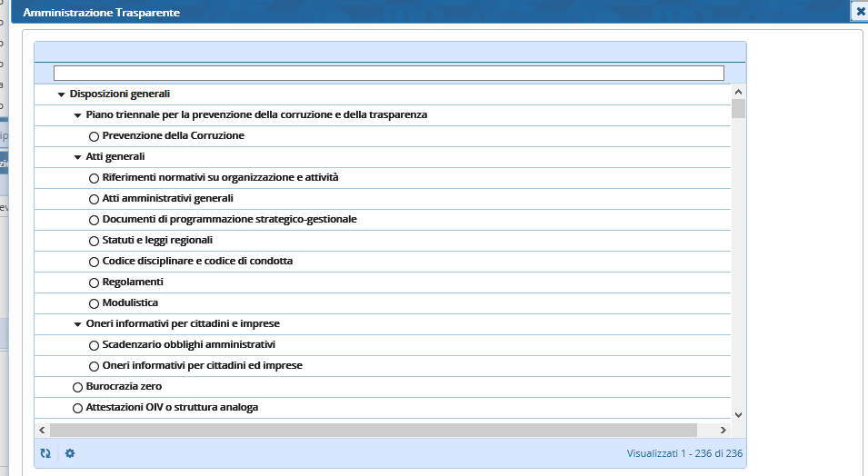Image resolution: width=868 pixels, height=476 pixels.
Task: Open the gear settings icon in the footer
Action: tap(70, 453)
